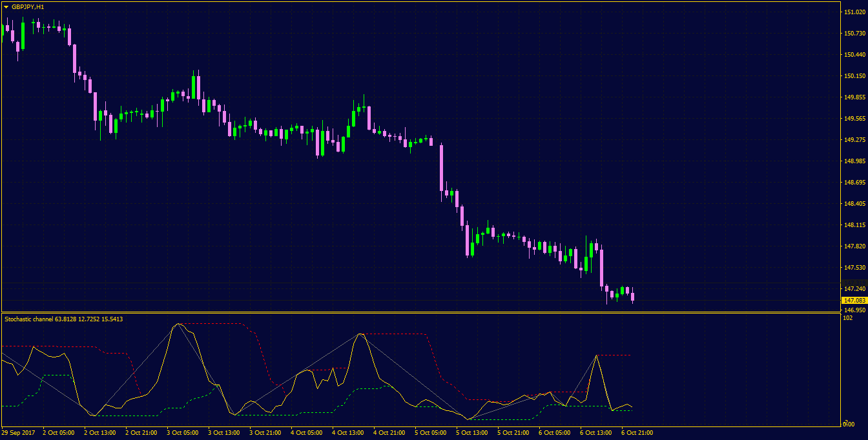Select the current price label 147.083
The height and width of the screenshot is (440, 868).
point(854,301)
